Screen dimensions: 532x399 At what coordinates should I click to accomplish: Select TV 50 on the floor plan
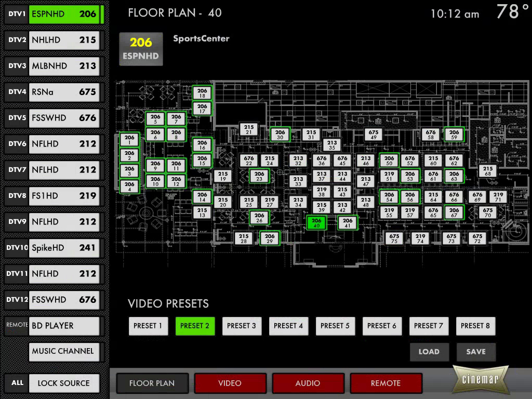tap(389, 161)
